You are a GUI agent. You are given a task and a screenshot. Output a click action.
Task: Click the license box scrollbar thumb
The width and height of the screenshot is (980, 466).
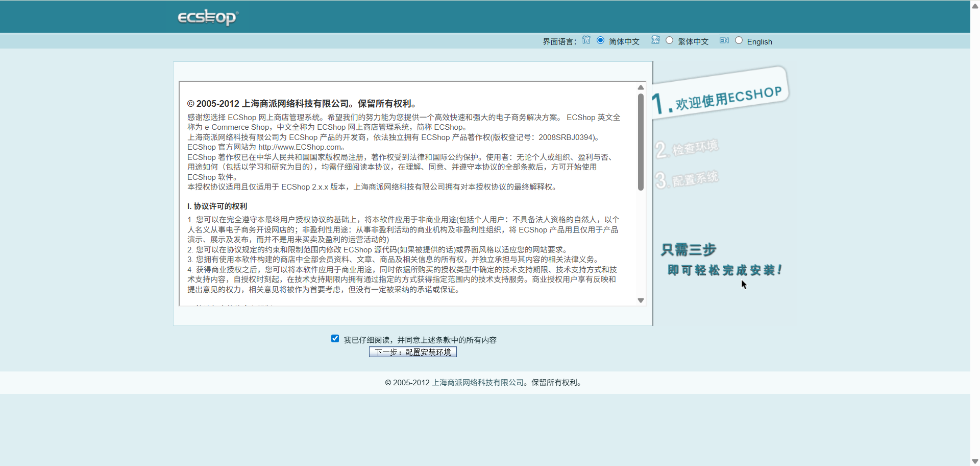click(641, 142)
